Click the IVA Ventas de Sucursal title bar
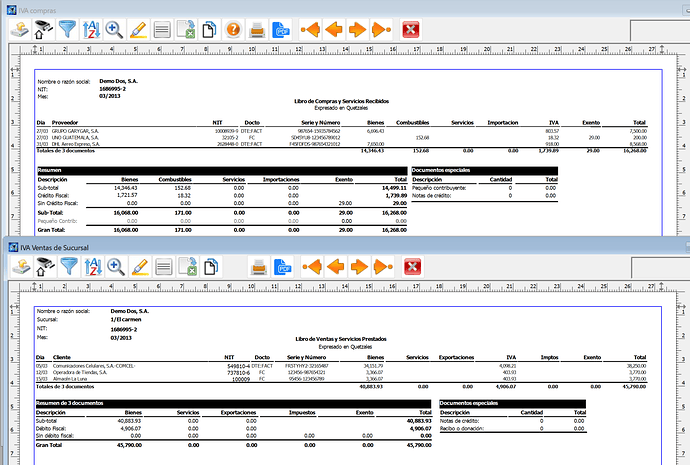 click(348, 247)
